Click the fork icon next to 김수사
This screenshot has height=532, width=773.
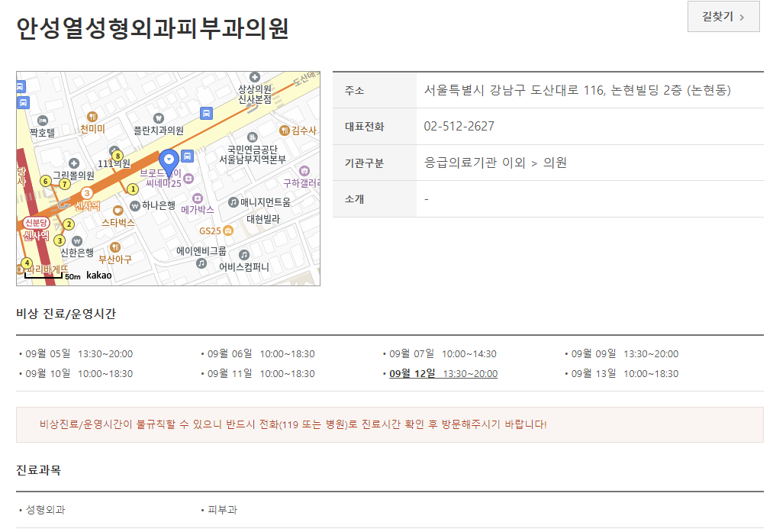coord(284,131)
